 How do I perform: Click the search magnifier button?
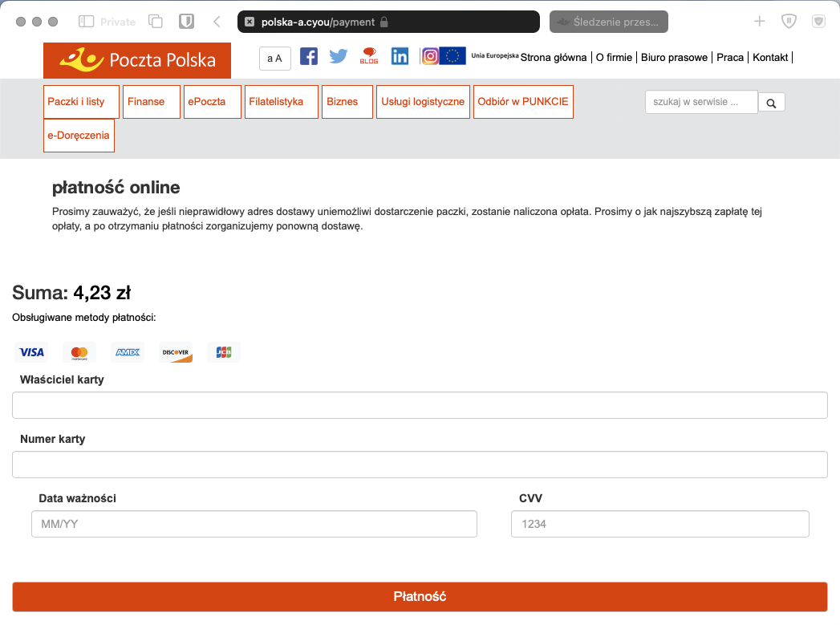click(771, 103)
